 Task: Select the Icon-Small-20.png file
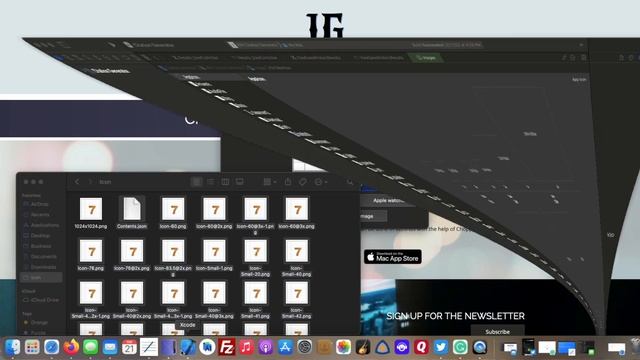(256, 258)
